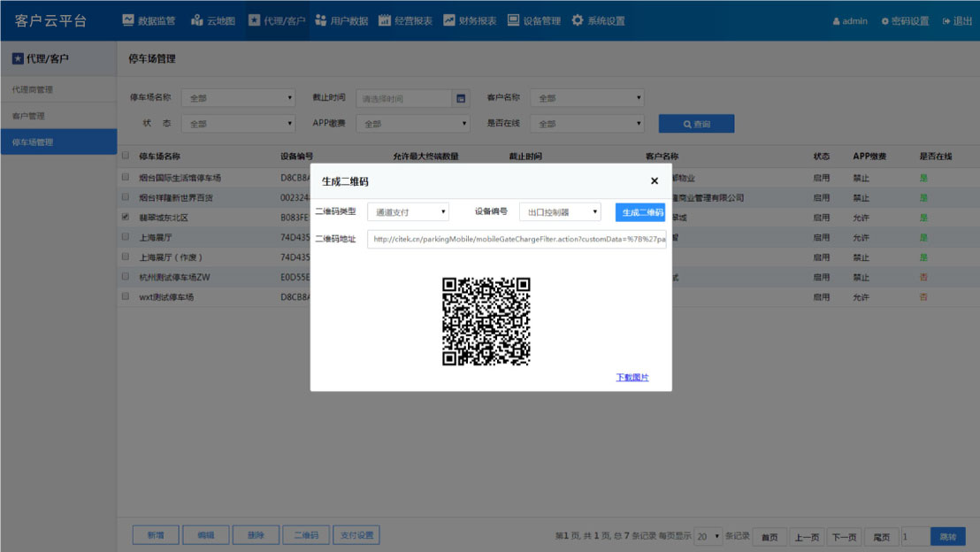Click the 用户数据 users icon
The image size is (980, 552).
point(321,20)
